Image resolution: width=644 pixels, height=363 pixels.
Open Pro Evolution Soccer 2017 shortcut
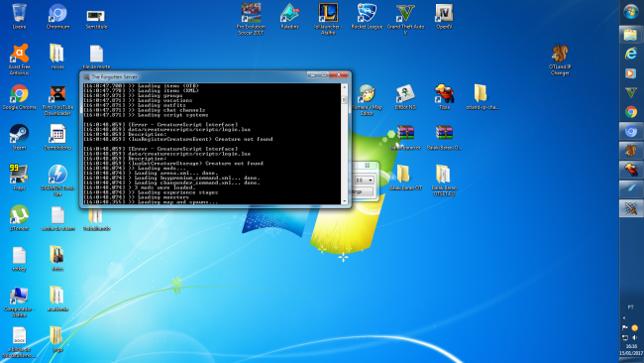251,19
